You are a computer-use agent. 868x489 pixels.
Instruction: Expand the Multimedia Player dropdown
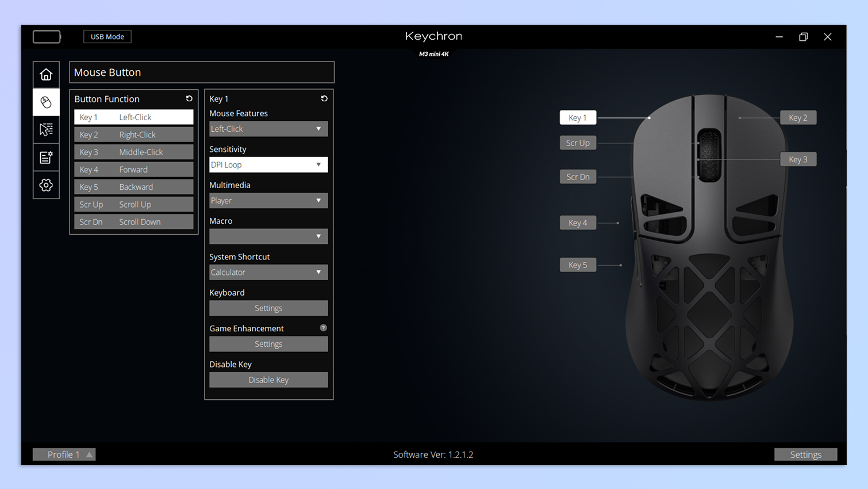coord(268,201)
